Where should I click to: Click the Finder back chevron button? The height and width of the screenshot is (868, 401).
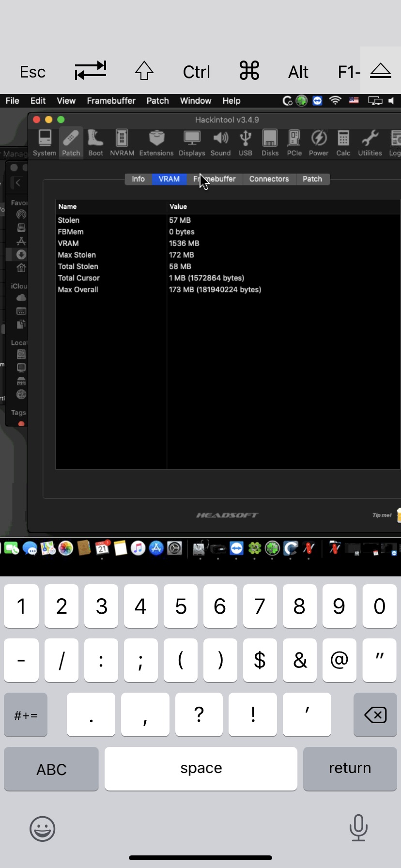click(18, 183)
